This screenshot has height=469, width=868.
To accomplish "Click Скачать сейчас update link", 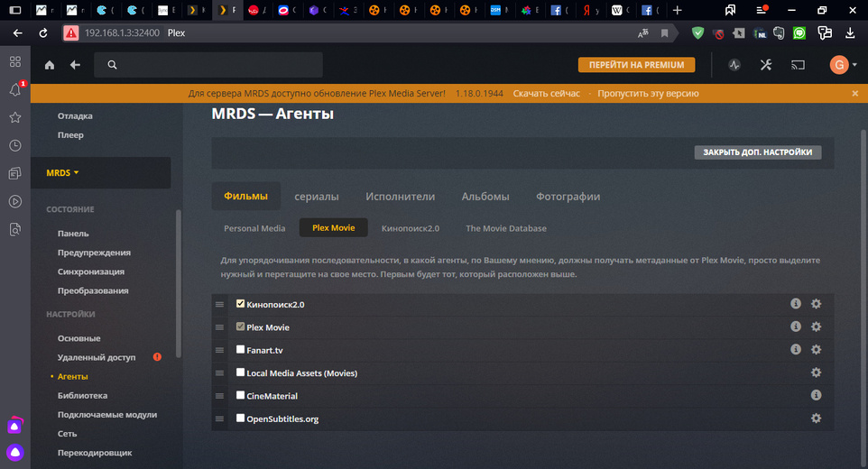I will 547,94.
